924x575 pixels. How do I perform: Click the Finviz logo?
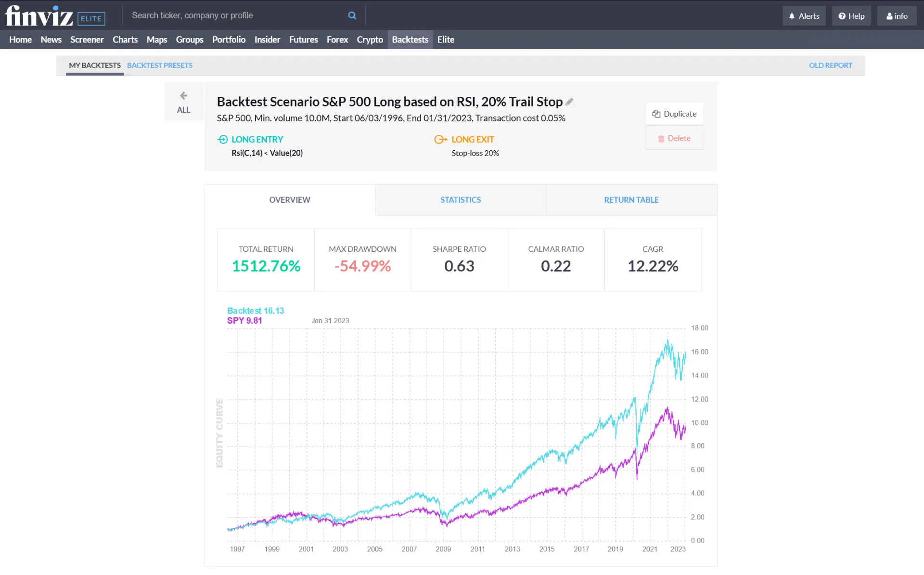click(39, 15)
